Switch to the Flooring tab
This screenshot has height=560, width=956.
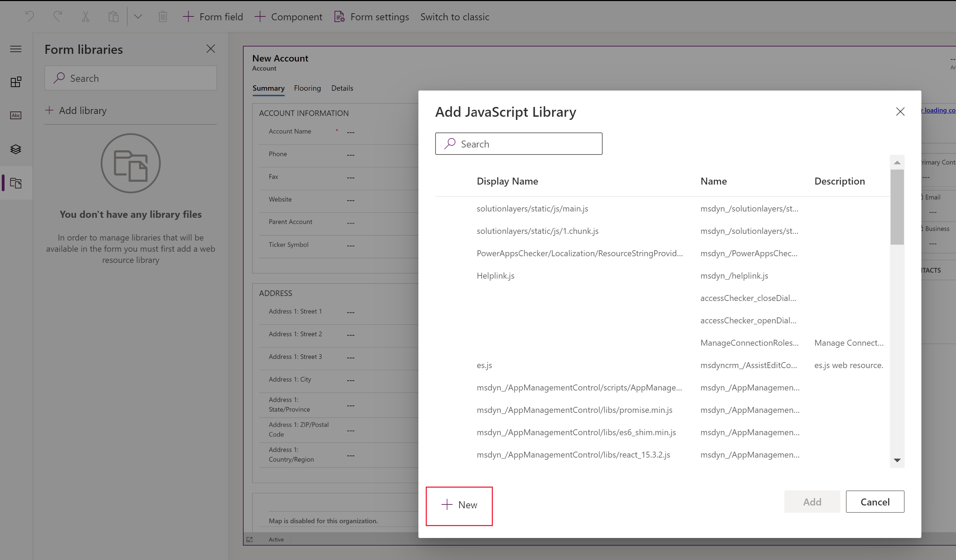click(x=307, y=87)
